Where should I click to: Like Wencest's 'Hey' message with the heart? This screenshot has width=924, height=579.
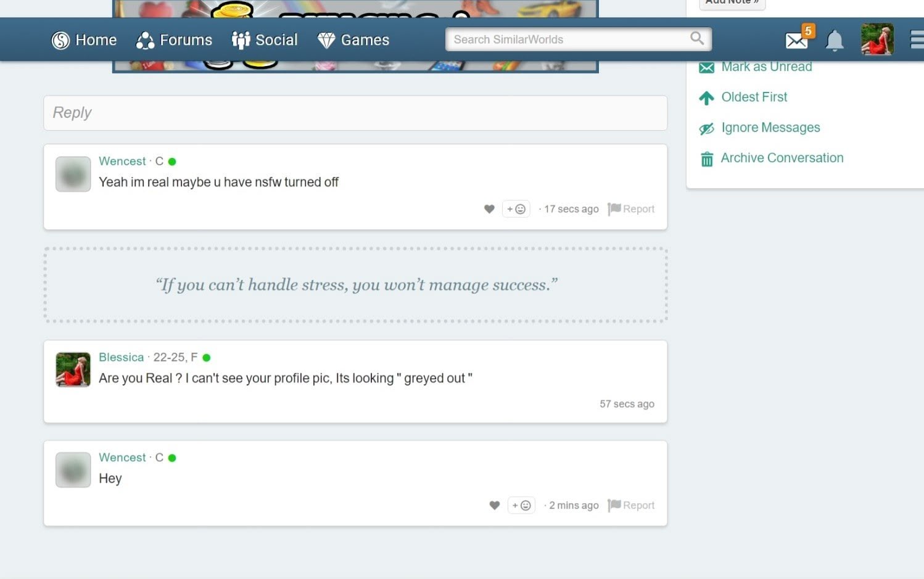(494, 505)
